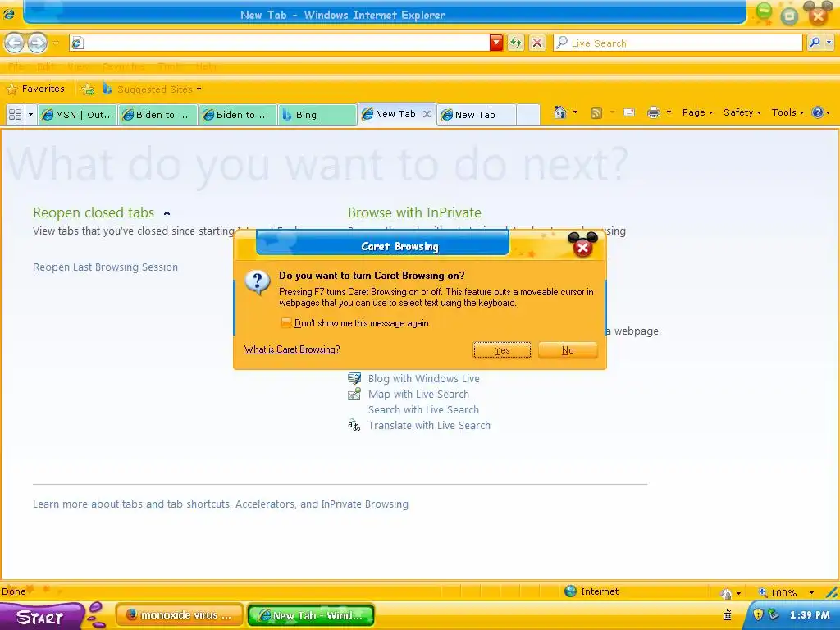Switch to the MSN | Out... tab

78,115
